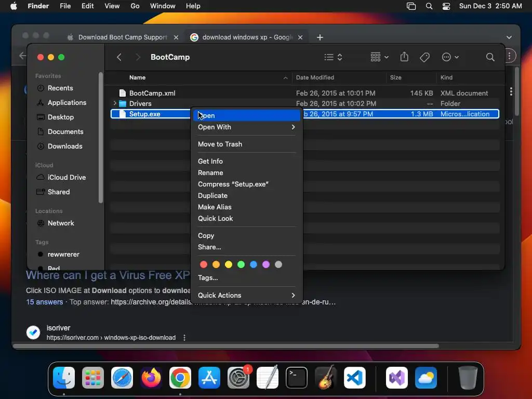Click the Edit Tags icon in Finder toolbar
This screenshot has width=532, height=399.
[425, 57]
